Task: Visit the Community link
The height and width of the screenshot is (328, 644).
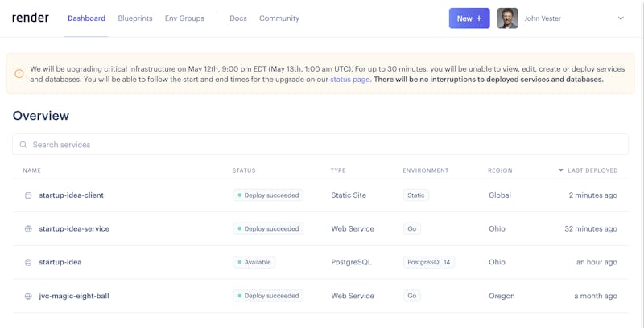Action: pos(279,18)
